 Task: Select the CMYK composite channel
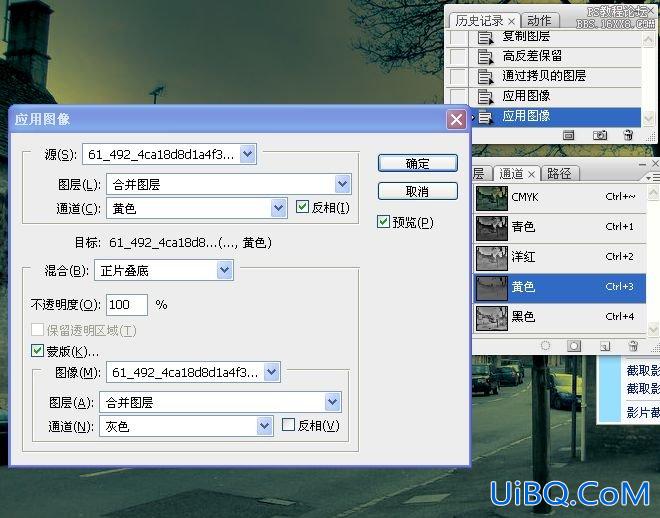559,198
